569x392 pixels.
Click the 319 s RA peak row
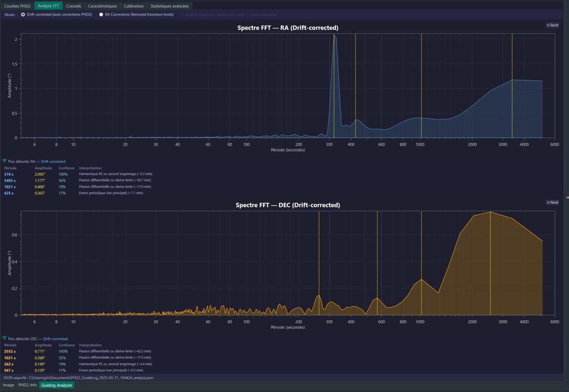click(x=78, y=174)
